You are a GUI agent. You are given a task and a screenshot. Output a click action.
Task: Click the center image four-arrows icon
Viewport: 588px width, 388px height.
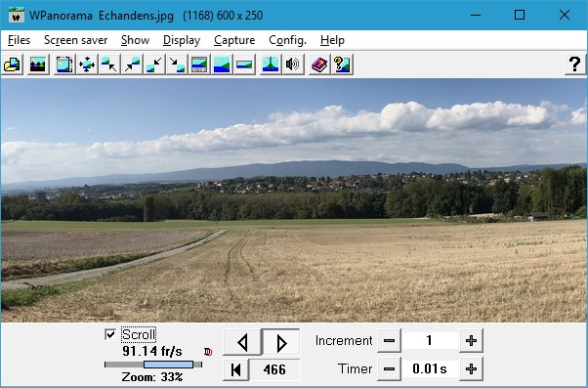[87, 65]
